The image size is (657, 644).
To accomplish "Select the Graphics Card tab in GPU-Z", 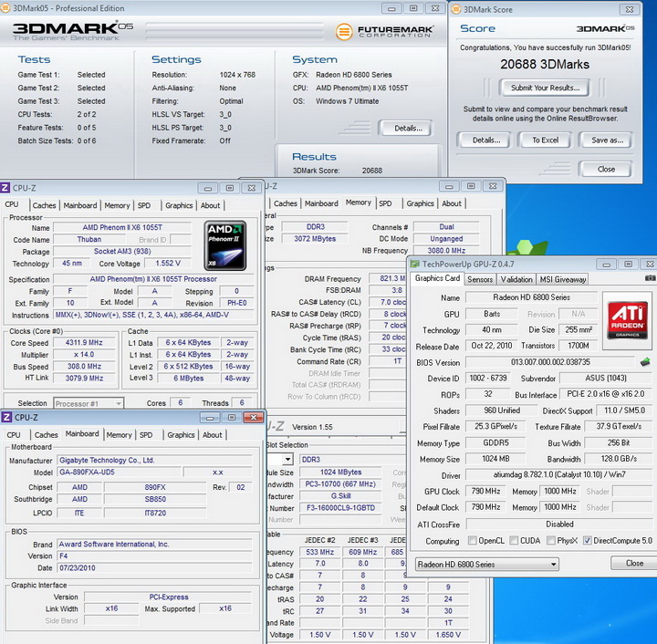I will click(x=437, y=278).
